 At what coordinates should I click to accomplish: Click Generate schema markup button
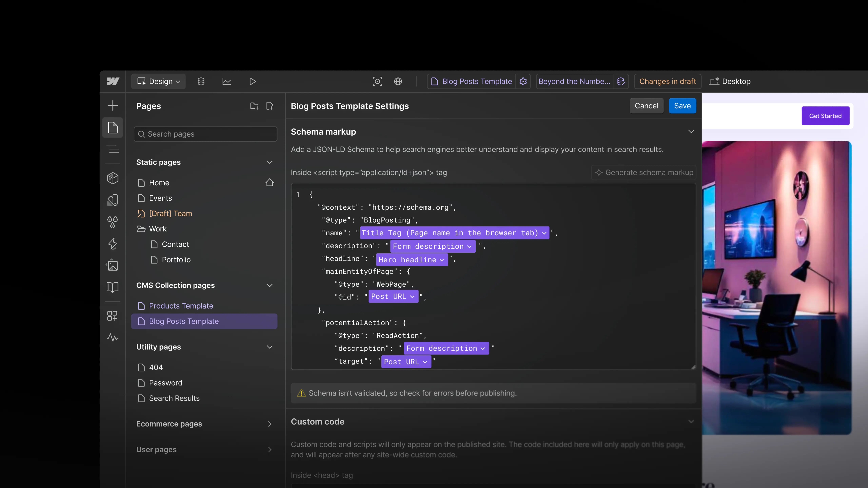click(x=644, y=172)
